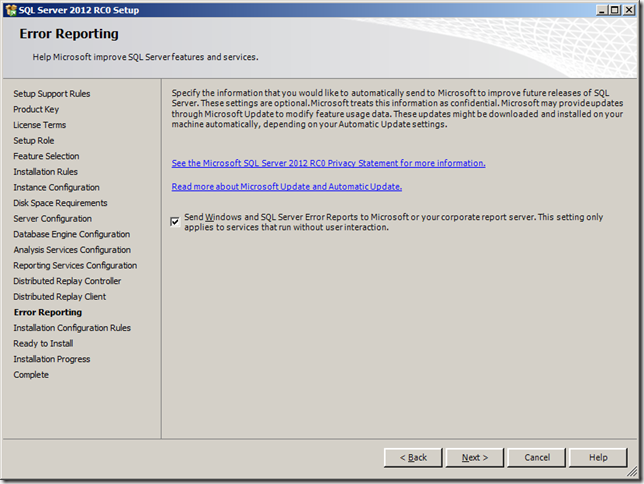
Task: Click the window resize grip corner
Action: (632, 472)
